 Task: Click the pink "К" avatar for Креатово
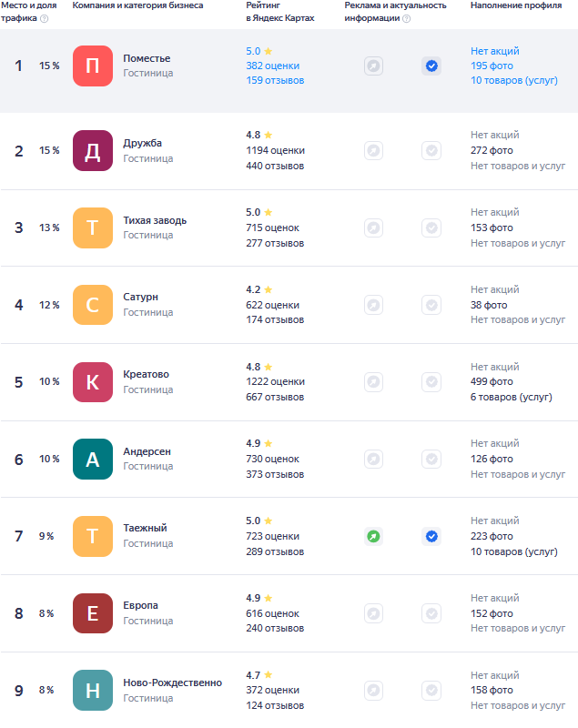pyautogui.click(x=93, y=381)
